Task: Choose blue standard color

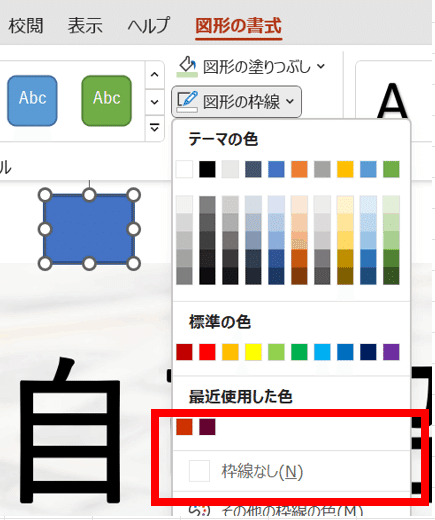Action: point(345,352)
